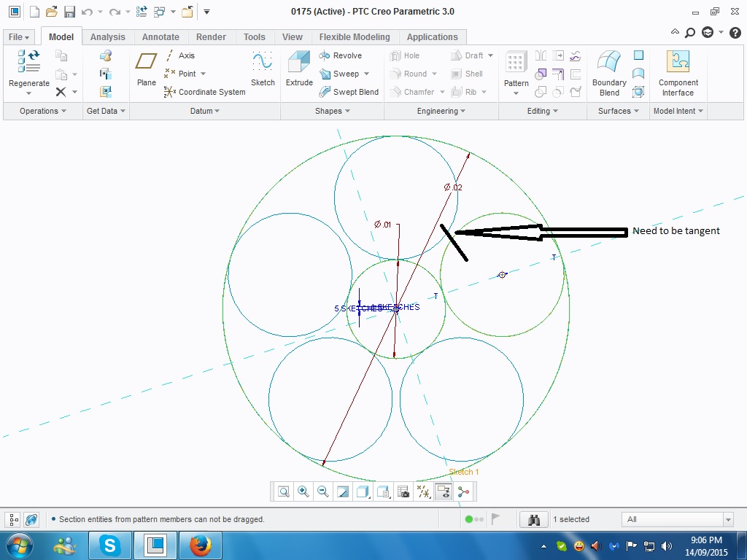
Task: Select the Revolve tool
Action: click(x=340, y=55)
